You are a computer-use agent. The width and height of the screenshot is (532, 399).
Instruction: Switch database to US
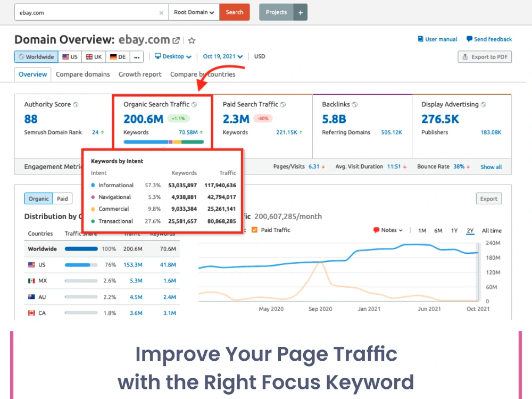click(70, 57)
